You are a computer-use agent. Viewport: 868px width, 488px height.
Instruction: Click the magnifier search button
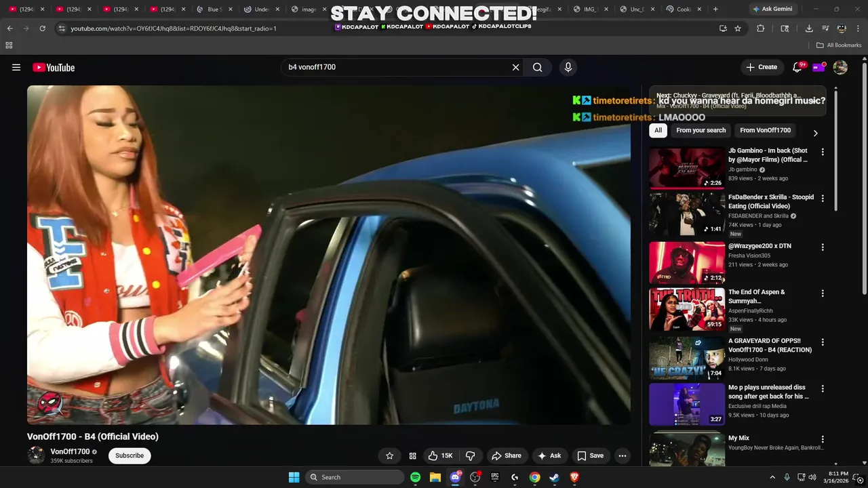537,67
